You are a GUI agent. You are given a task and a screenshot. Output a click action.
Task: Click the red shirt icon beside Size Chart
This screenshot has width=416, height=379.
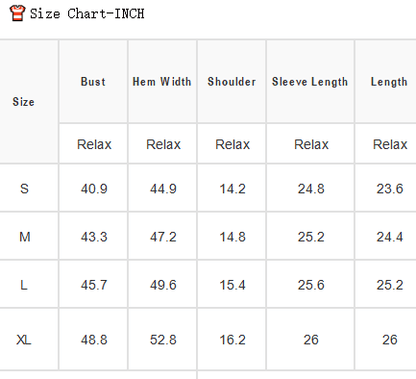(x=17, y=13)
